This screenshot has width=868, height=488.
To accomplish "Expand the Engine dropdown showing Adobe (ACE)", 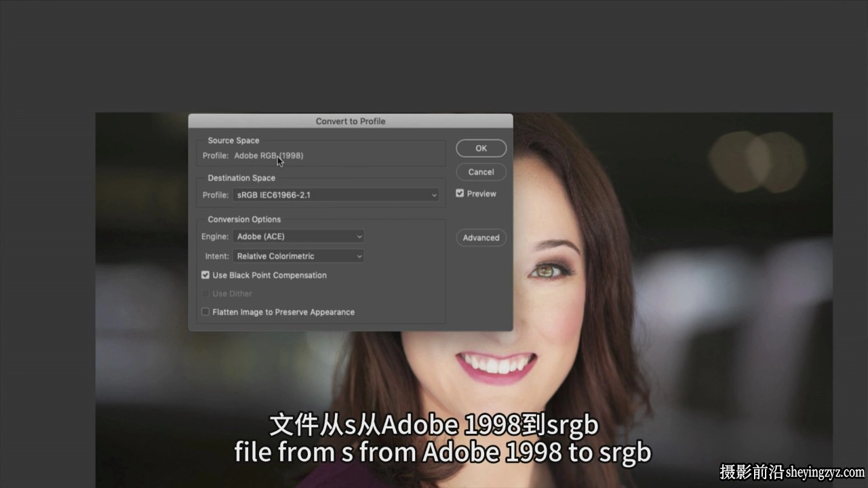I will [x=298, y=237].
